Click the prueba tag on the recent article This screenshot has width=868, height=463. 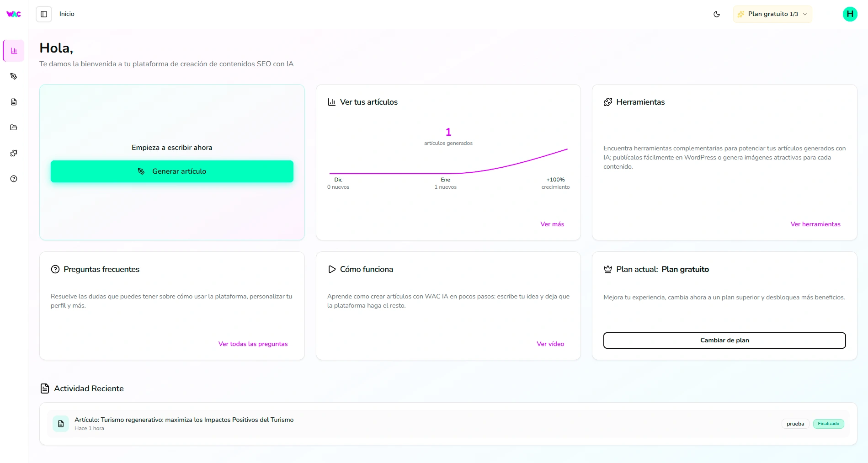click(795, 424)
